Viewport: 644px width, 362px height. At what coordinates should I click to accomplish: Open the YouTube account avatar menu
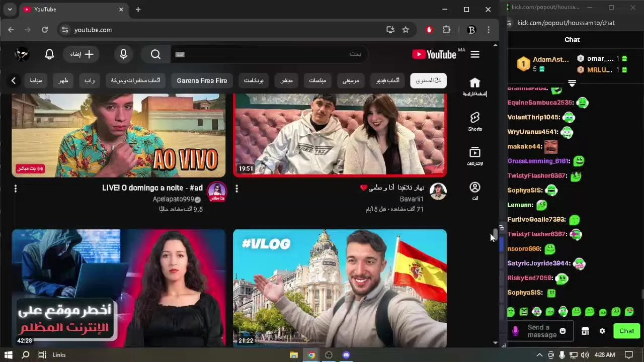point(22,54)
